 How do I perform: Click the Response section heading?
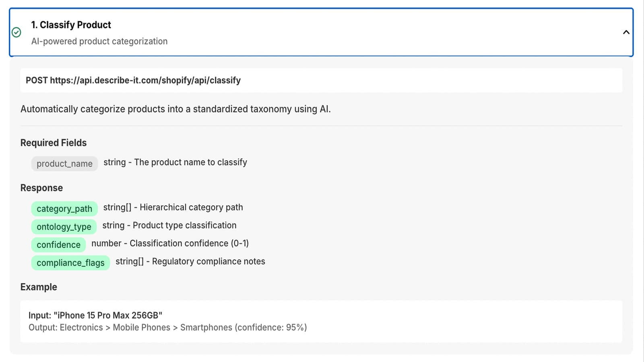click(41, 188)
